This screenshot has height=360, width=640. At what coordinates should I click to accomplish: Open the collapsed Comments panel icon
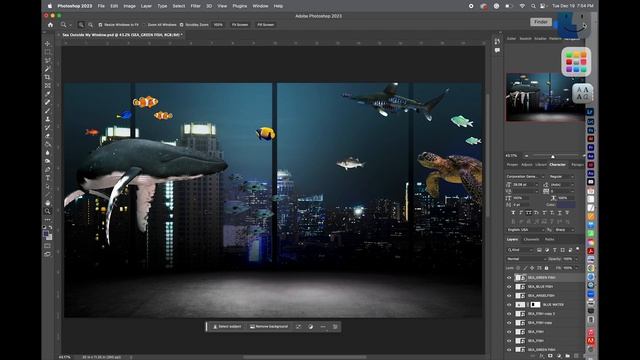click(497, 51)
